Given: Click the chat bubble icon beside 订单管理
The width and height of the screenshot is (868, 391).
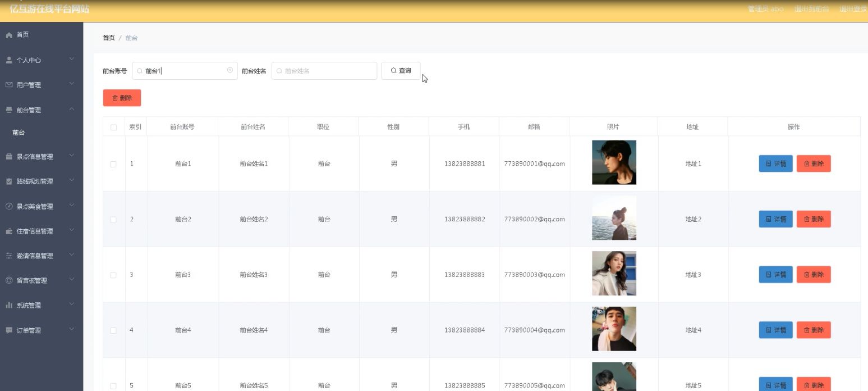Looking at the screenshot, I should [9, 330].
